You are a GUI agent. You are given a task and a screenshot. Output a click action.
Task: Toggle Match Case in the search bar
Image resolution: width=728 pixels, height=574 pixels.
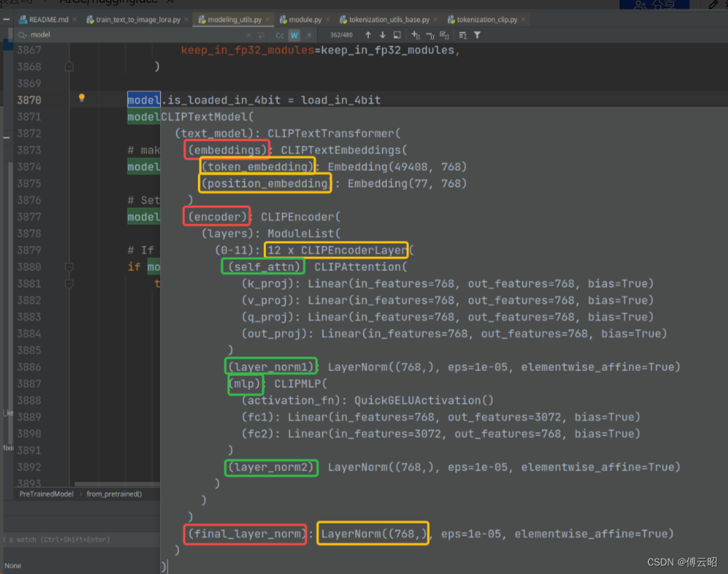(279, 34)
